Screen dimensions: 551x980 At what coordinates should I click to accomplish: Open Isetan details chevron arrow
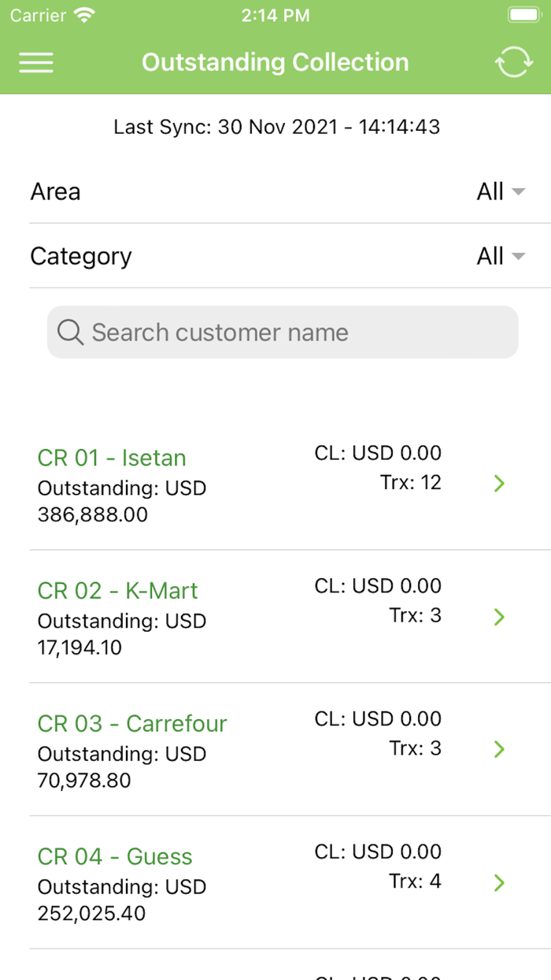[498, 484]
